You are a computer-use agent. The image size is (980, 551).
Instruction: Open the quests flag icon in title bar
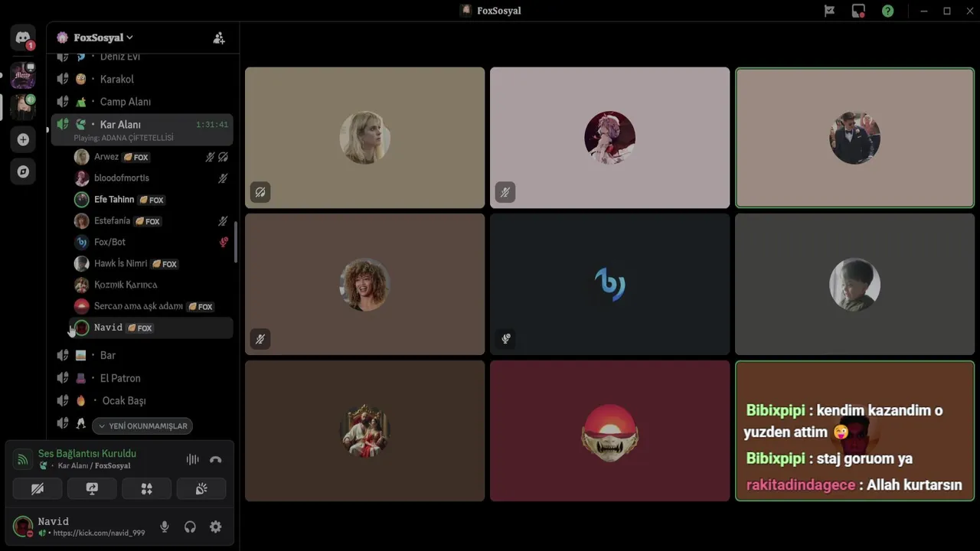click(x=829, y=11)
